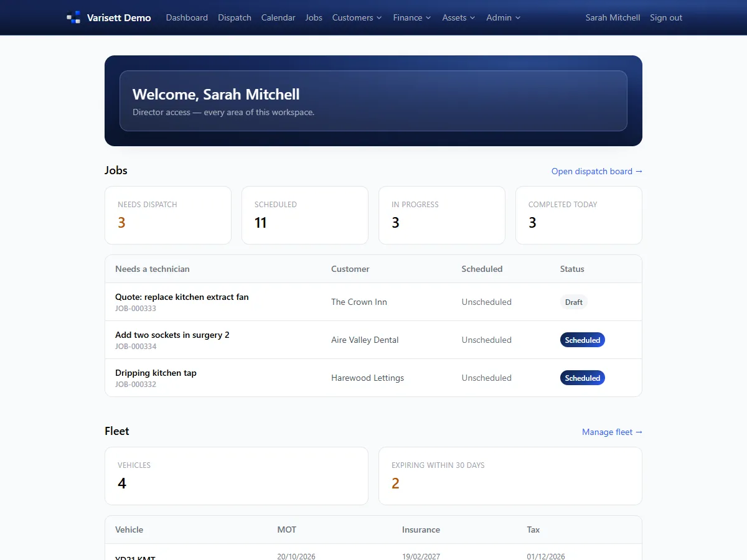Open Sarah Mitchell profile link

tap(613, 17)
